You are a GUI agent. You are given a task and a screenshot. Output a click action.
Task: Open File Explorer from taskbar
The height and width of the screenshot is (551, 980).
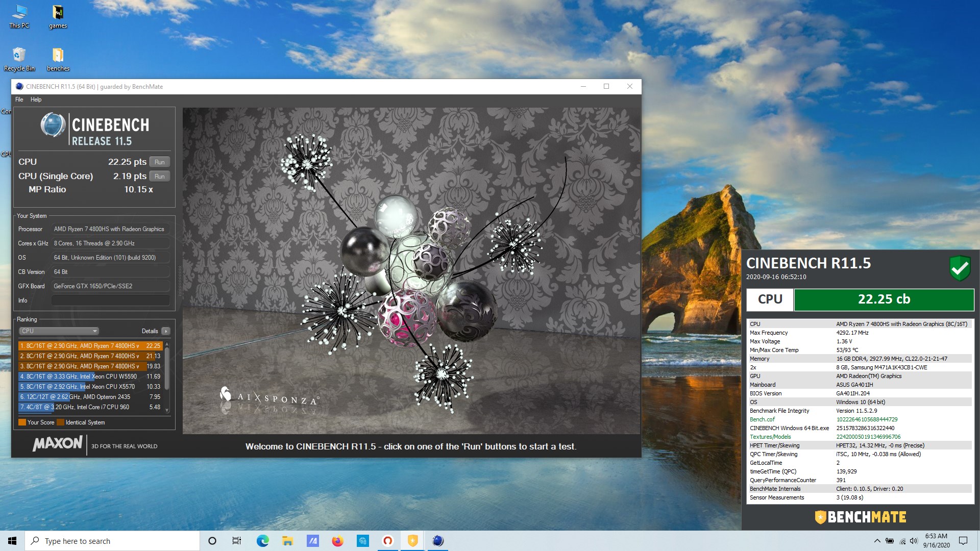click(x=287, y=541)
